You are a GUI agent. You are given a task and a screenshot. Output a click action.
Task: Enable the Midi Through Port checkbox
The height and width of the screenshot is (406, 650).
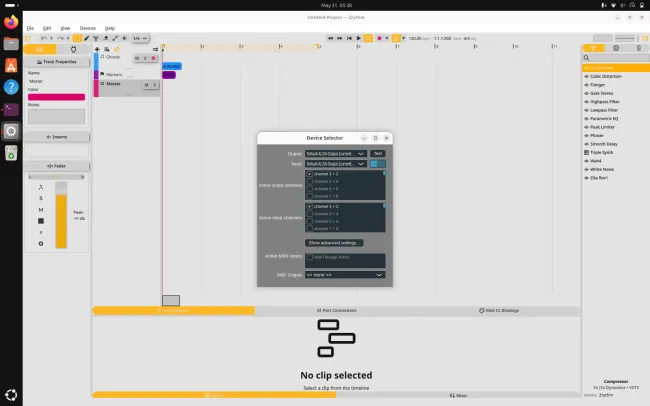tap(309, 257)
